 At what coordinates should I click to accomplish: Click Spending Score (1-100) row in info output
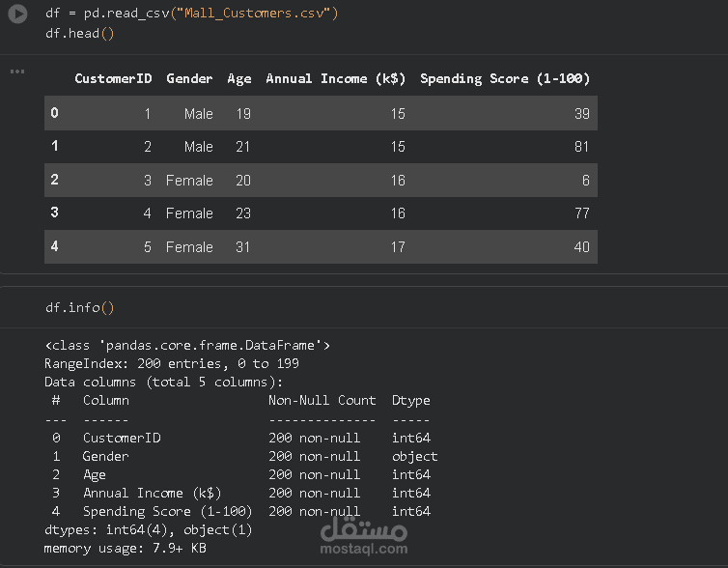coord(241,511)
